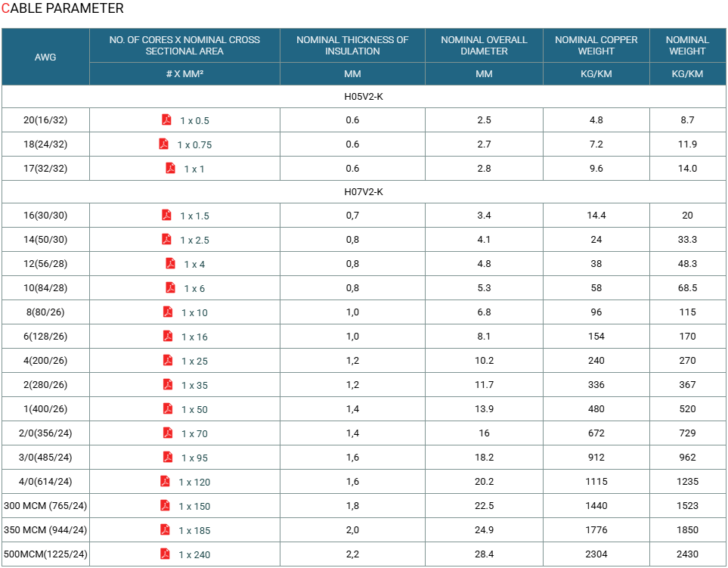The width and height of the screenshot is (728, 568).
Task: Open the 1 x 120 link
Action: pos(194,482)
